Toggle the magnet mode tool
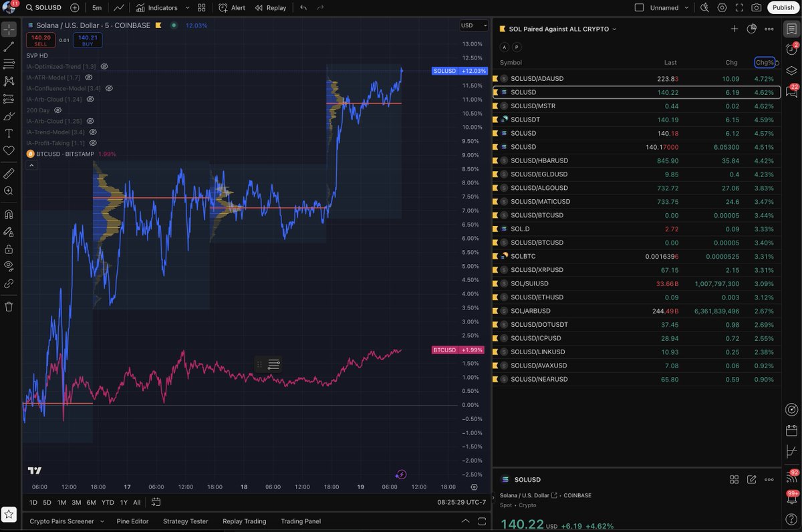The height and width of the screenshot is (532, 802). click(x=9, y=215)
